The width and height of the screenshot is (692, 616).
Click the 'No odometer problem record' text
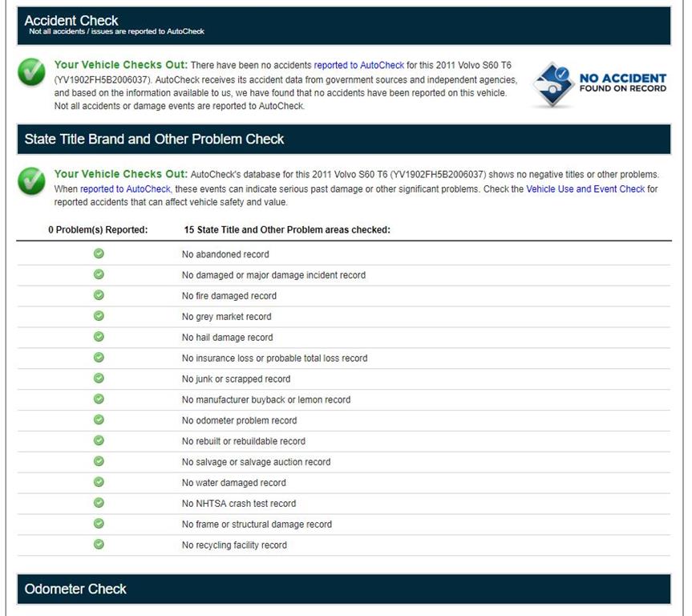[x=239, y=420]
